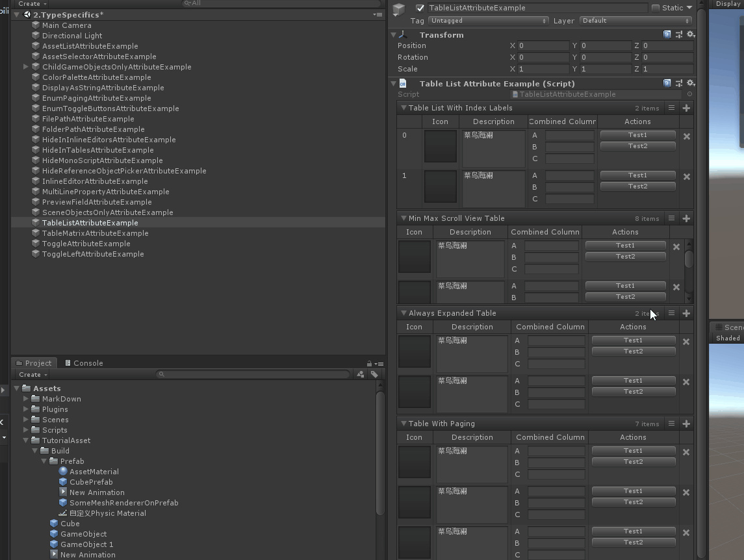The width and height of the screenshot is (744, 560).
Task: Toggle the TableListAttributeExample active checkbox
Action: tap(420, 8)
